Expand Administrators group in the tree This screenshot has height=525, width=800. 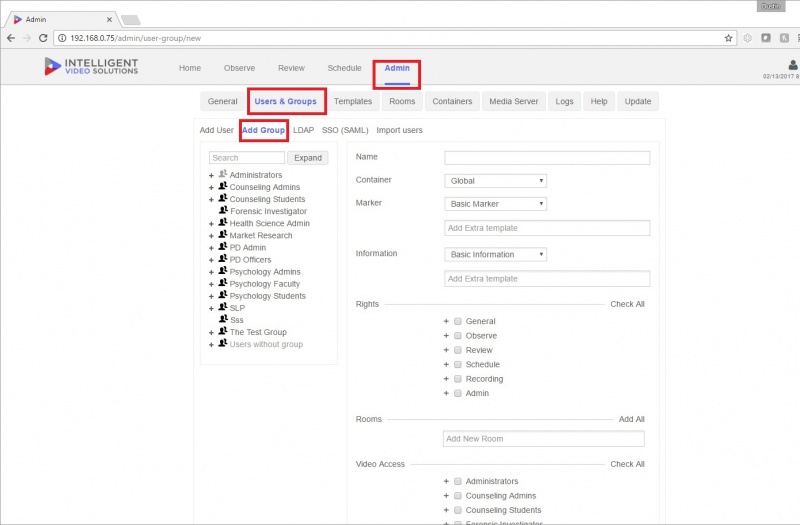(x=211, y=176)
